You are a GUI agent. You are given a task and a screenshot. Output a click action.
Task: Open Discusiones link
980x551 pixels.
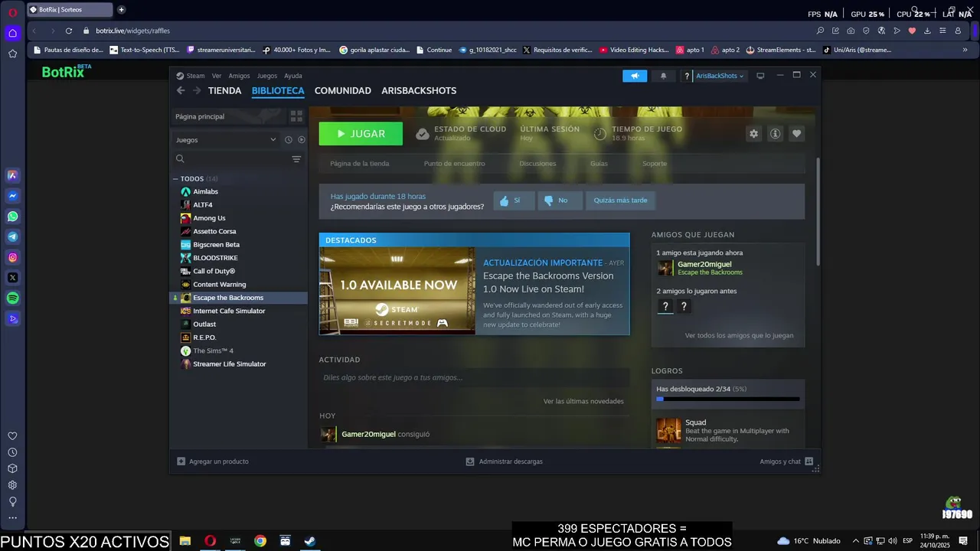[x=537, y=164]
